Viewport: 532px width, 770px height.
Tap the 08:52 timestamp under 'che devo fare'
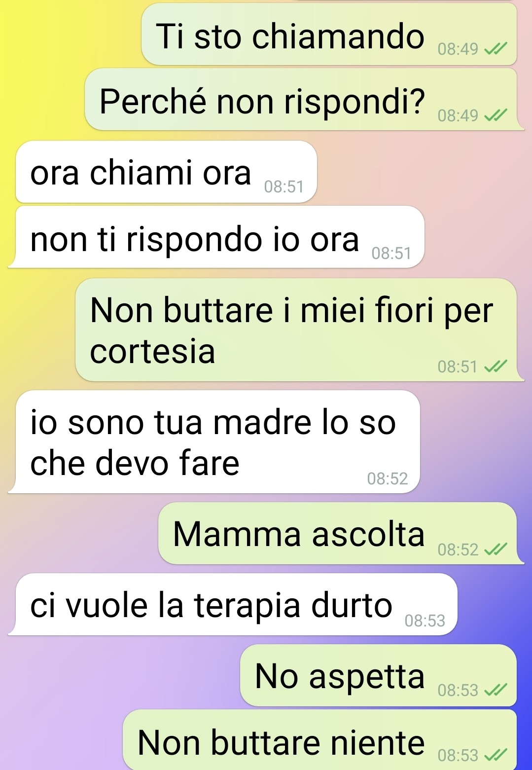click(x=388, y=478)
